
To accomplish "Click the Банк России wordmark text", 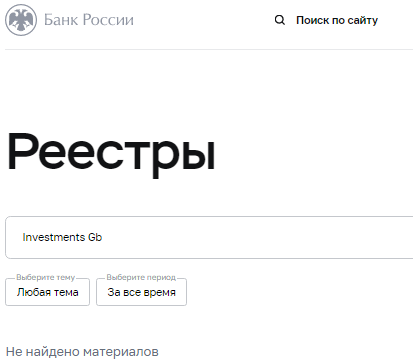I will point(89,20).
